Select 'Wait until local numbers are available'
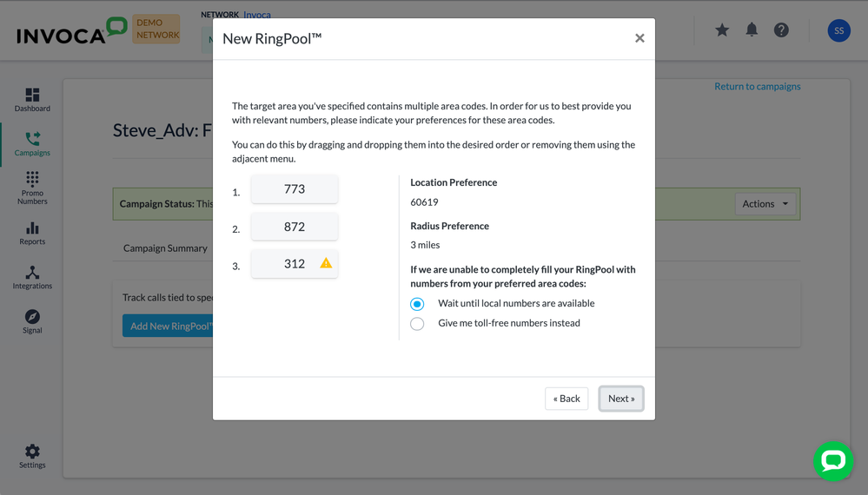Image resolution: width=868 pixels, height=495 pixels. click(418, 304)
